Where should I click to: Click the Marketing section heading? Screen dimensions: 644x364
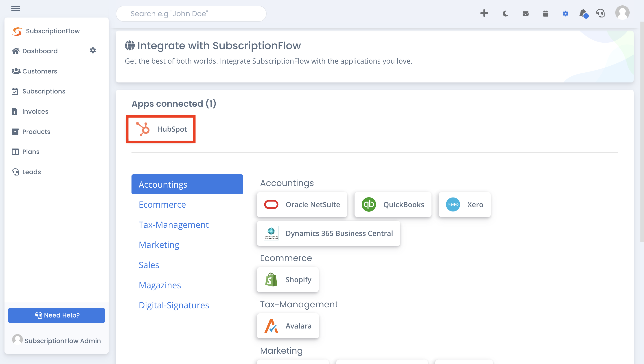click(x=281, y=351)
